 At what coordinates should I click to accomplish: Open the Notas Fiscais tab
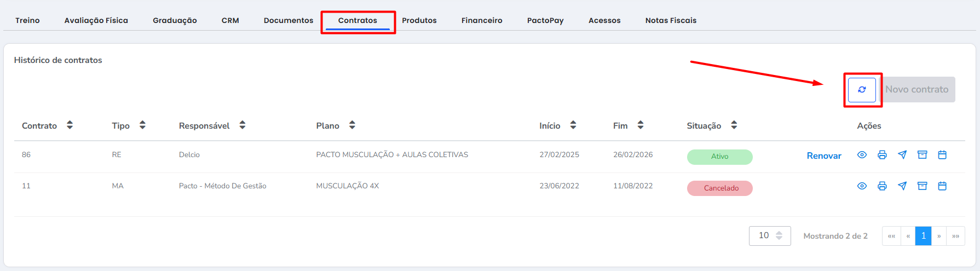point(671,20)
